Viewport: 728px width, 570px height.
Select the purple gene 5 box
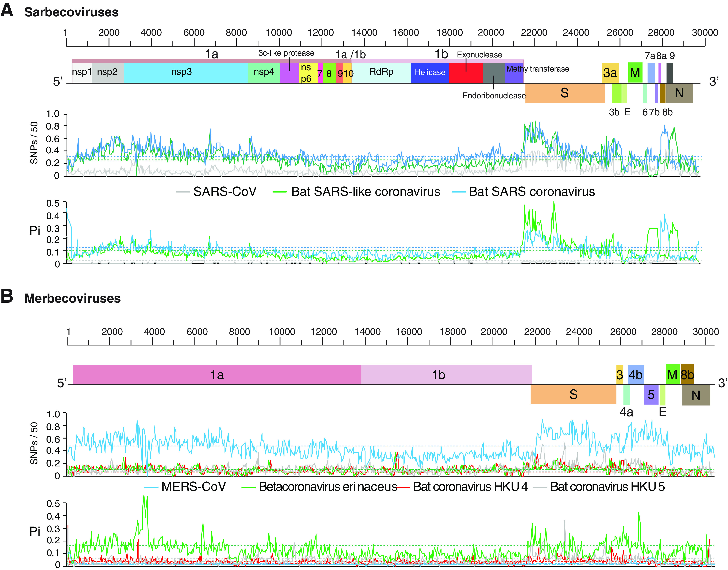point(651,395)
